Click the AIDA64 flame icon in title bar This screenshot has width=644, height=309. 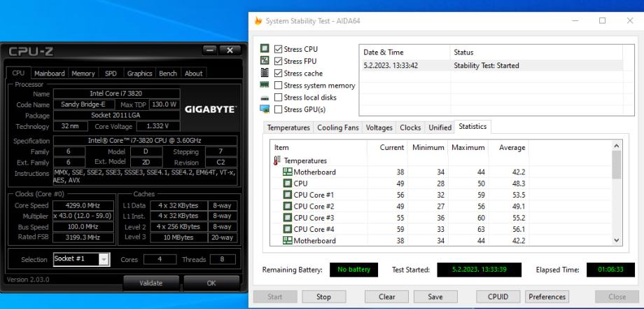[258, 20]
